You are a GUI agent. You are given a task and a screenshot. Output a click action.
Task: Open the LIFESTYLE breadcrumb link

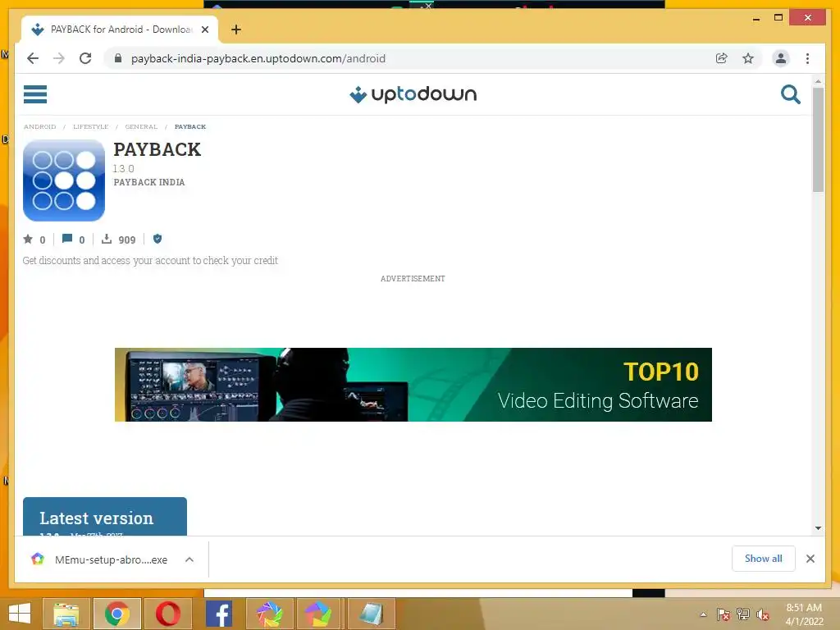90,127
